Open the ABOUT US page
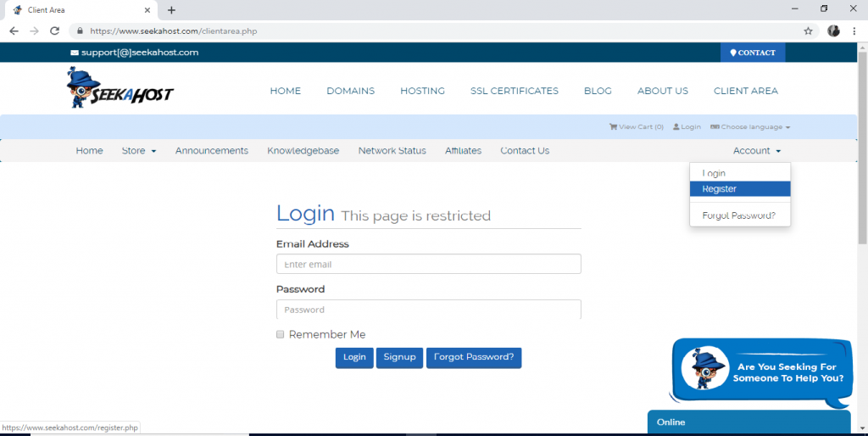 point(663,91)
